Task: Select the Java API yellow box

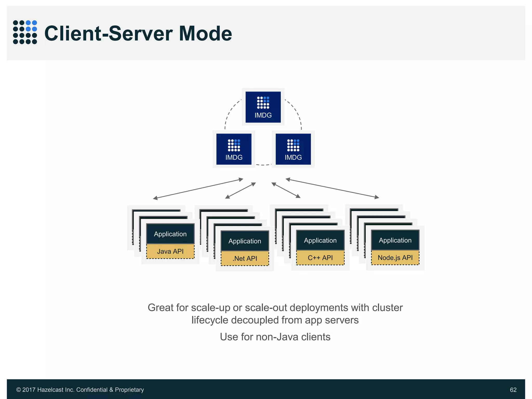Action: tap(170, 251)
